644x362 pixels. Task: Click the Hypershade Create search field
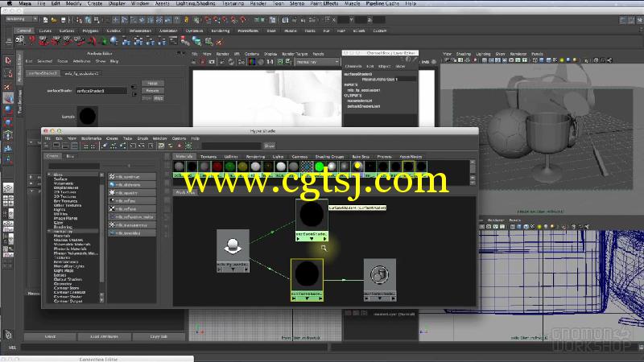click(x=73, y=166)
